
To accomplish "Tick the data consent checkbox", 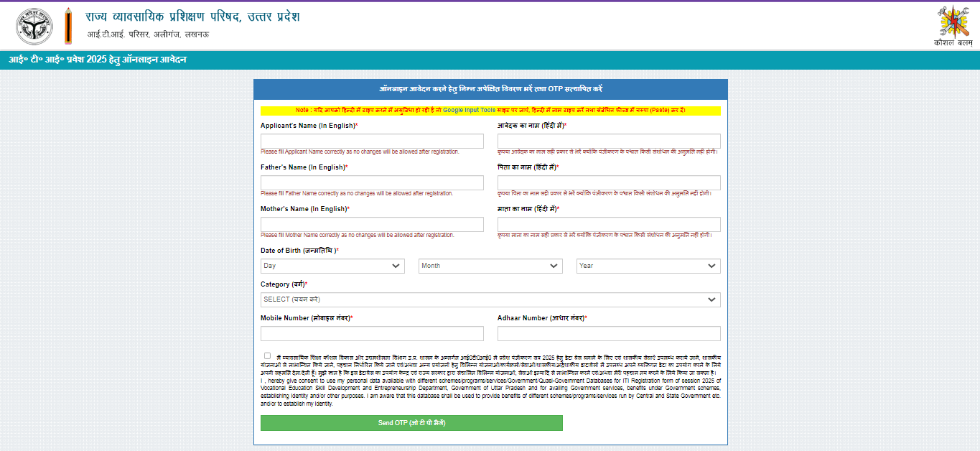I will (x=268, y=355).
